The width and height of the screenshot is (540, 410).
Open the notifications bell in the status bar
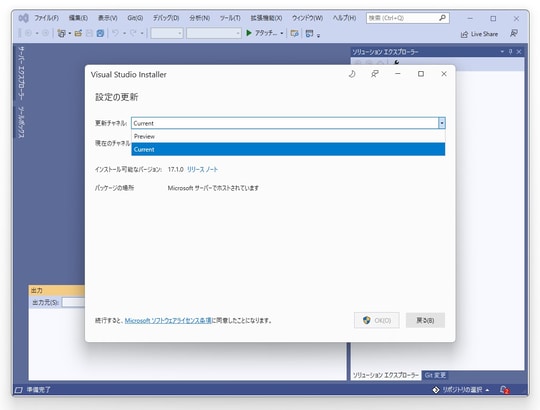click(x=505, y=390)
